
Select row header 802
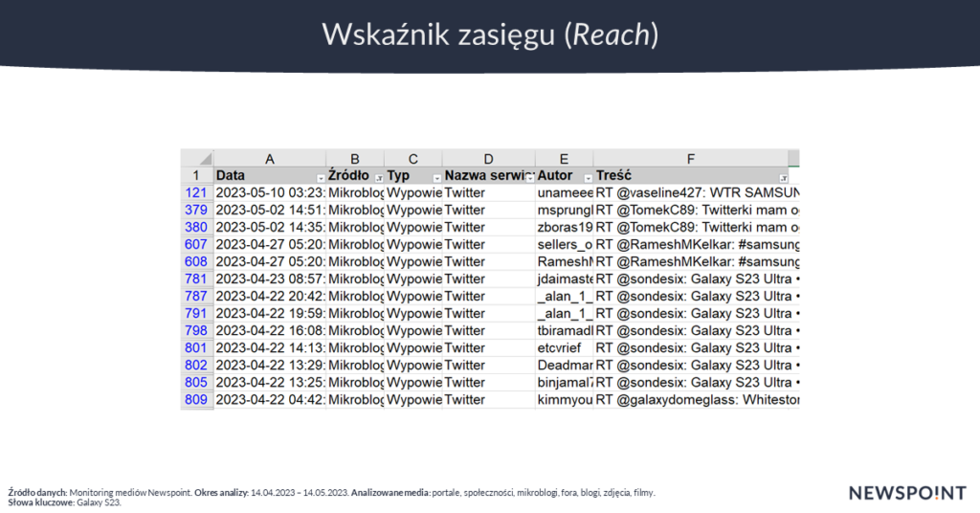pos(197,365)
